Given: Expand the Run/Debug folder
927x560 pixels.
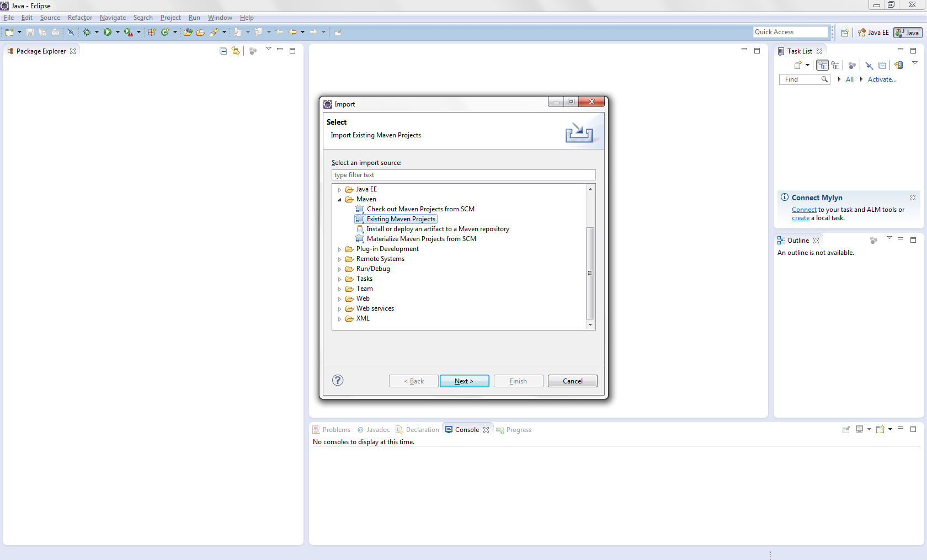Looking at the screenshot, I should point(340,269).
